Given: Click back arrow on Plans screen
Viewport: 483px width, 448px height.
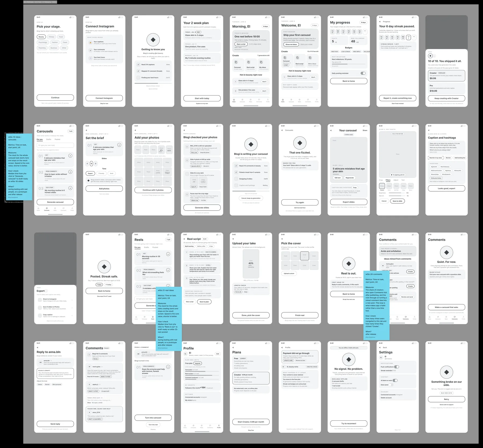Looking at the screenshot, I should 233,348.
